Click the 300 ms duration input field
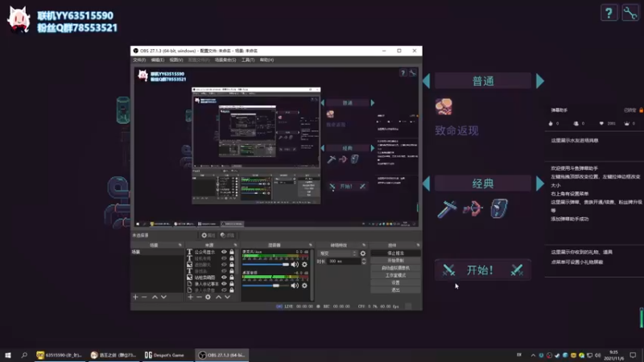The height and width of the screenshot is (362, 644). pos(344,261)
